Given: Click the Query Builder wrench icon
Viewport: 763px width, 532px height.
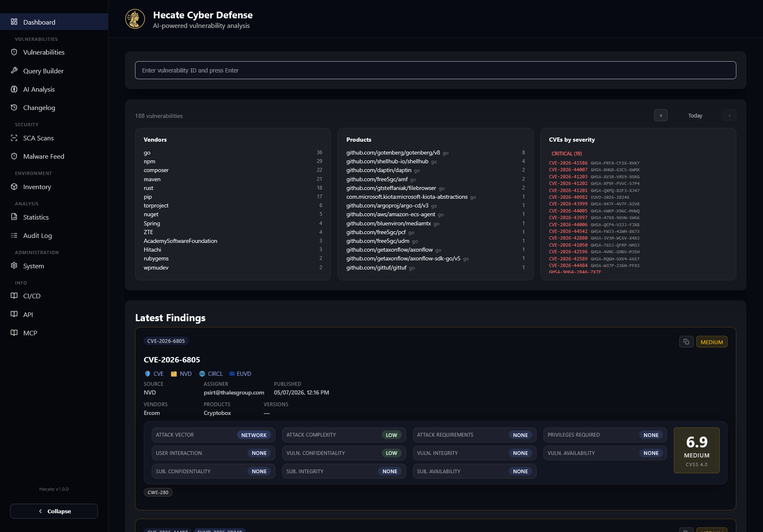Looking at the screenshot, I should pos(14,70).
